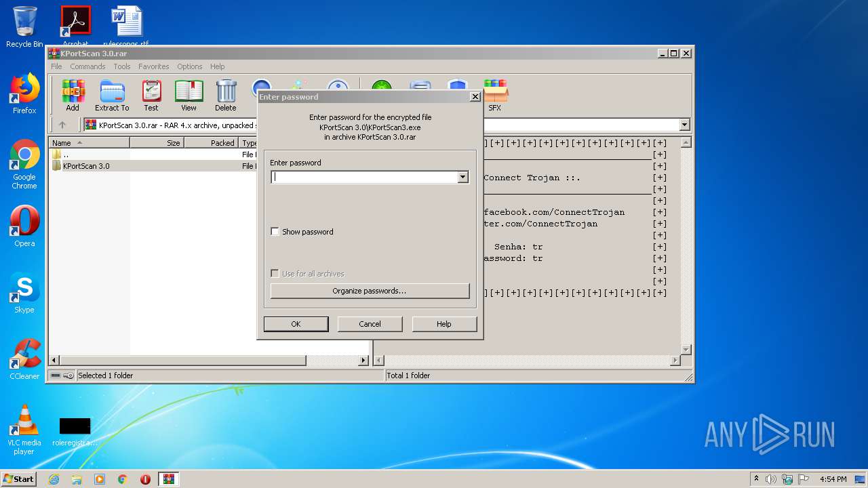Screen dimensions: 868x488
Task: Tick the Use for all archives checkbox
Action: (275, 274)
